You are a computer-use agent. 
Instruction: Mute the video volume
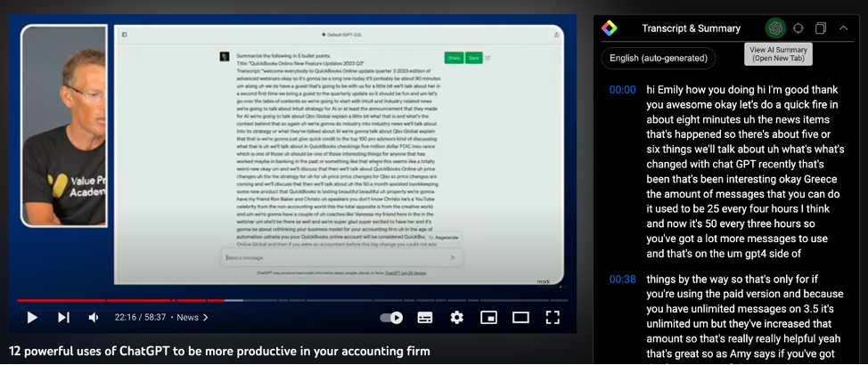pos(94,318)
